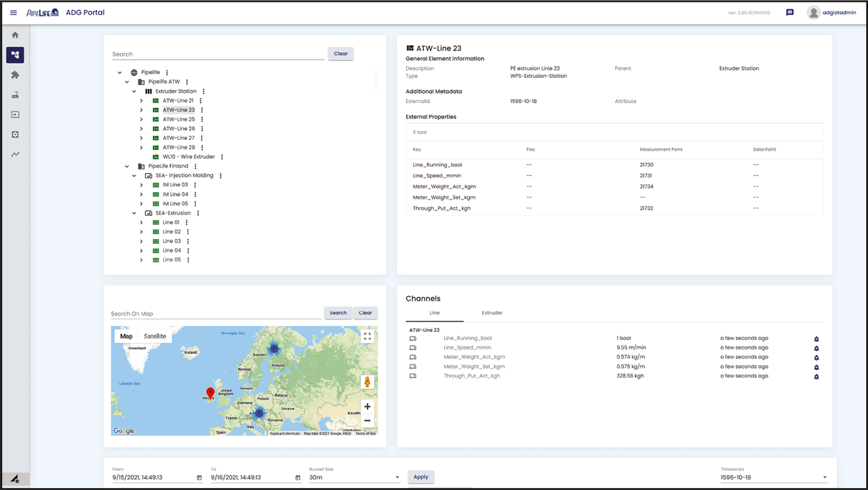
Task: Click the red location marker on the map
Action: coord(210,392)
